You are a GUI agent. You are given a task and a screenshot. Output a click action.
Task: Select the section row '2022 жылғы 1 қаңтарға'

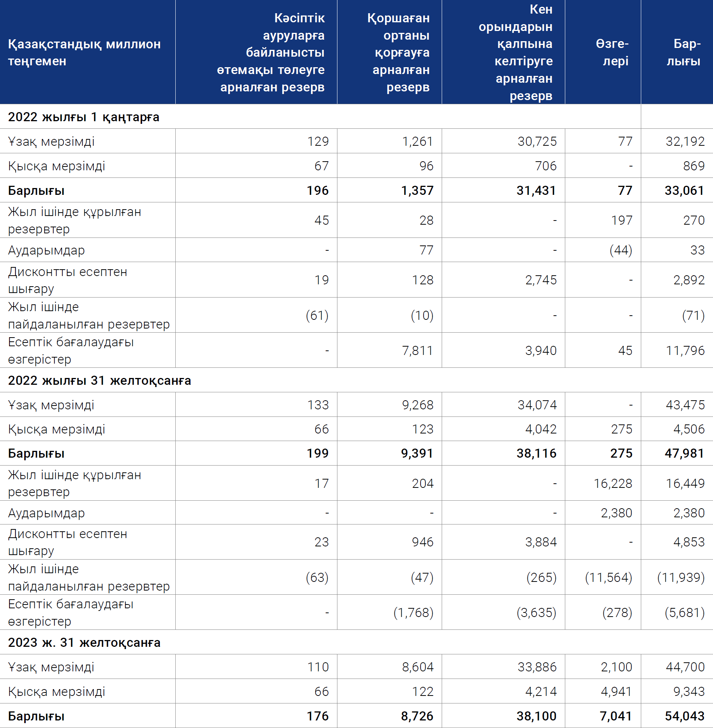click(84, 117)
